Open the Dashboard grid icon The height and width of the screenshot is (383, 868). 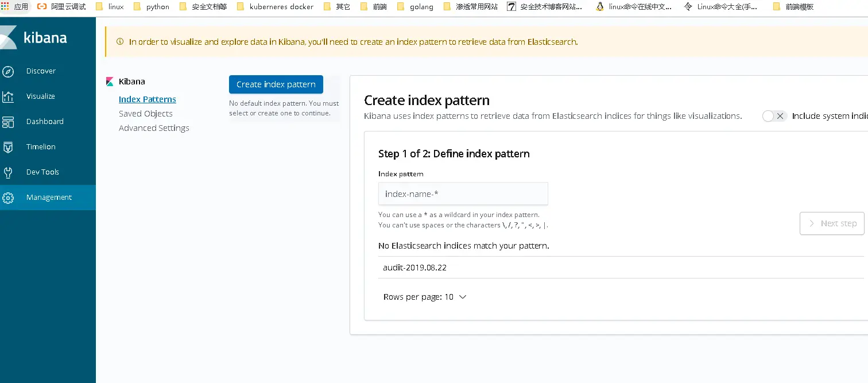coord(8,122)
